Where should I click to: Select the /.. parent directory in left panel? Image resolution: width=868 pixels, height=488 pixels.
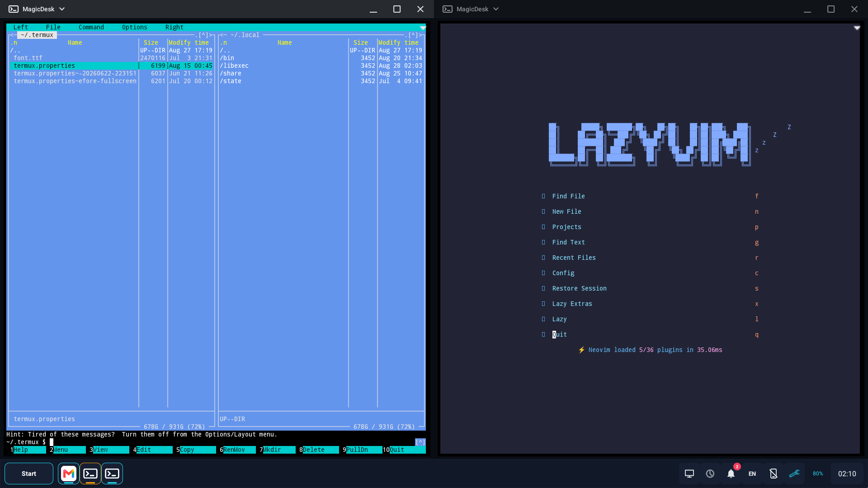point(112,50)
